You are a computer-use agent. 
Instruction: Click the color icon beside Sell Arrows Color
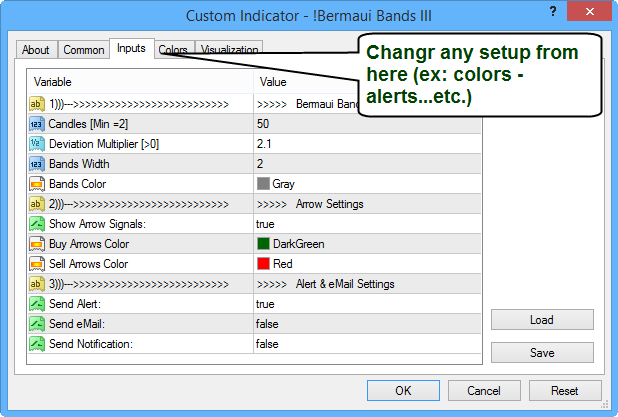click(x=37, y=264)
